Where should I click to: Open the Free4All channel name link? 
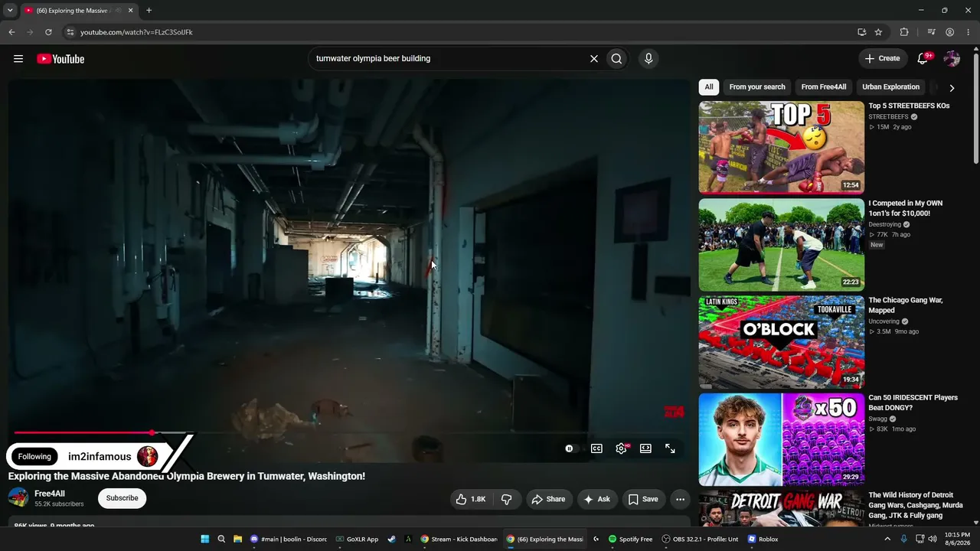coord(50,494)
